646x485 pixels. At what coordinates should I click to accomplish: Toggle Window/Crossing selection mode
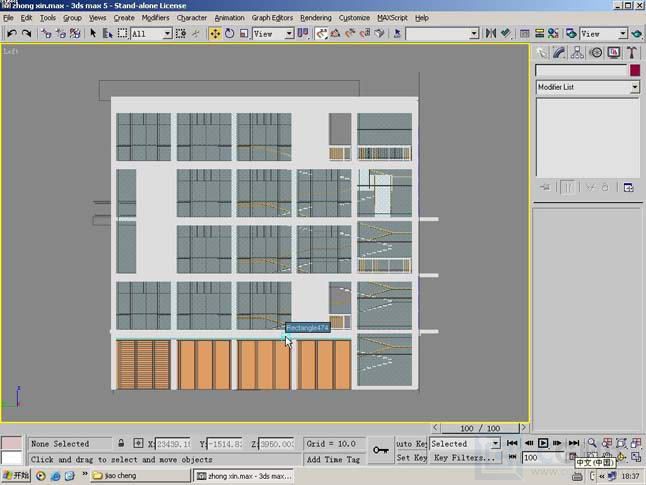pyautogui.click(x=180, y=33)
